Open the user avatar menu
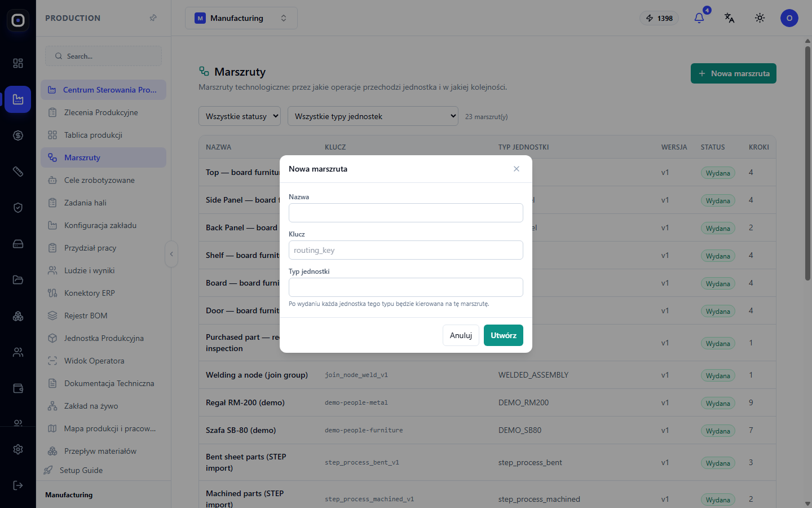 789,18
